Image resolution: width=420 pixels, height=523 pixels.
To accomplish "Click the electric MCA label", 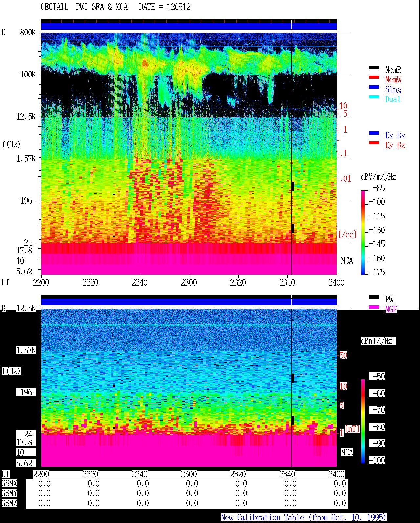I will tap(347, 261).
